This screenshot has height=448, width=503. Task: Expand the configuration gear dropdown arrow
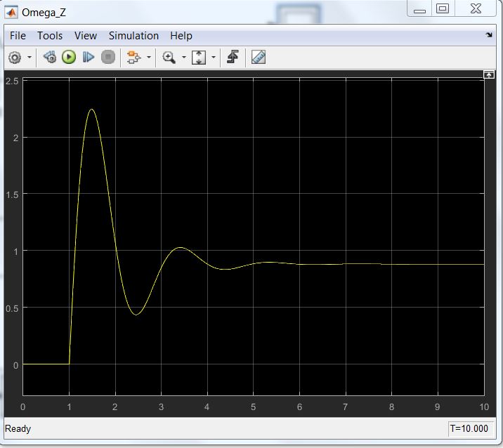pos(30,58)
